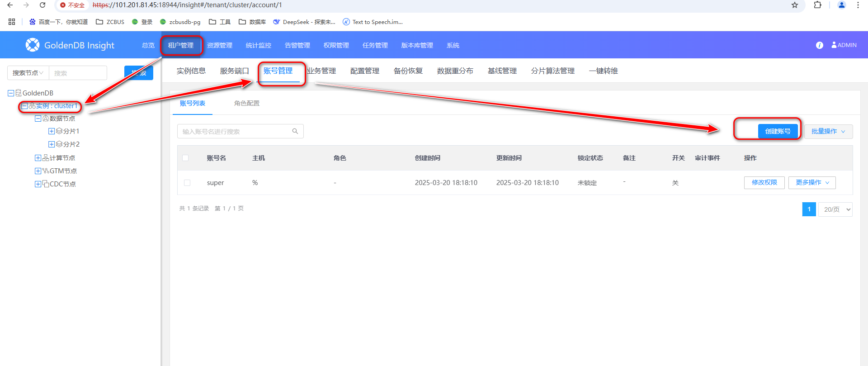Collapse the 数据节点 tree node
This screenshot has height=366, width=868.
[x=38, y=119]
